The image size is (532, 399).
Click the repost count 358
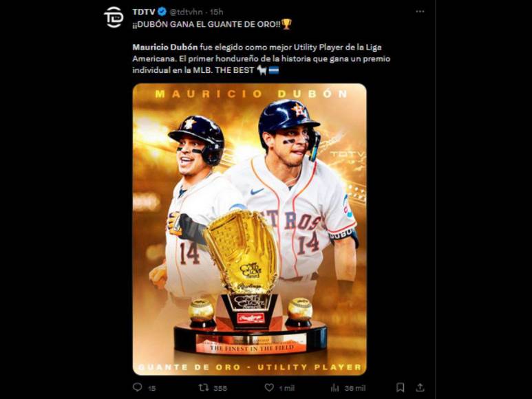coord(220,388)
